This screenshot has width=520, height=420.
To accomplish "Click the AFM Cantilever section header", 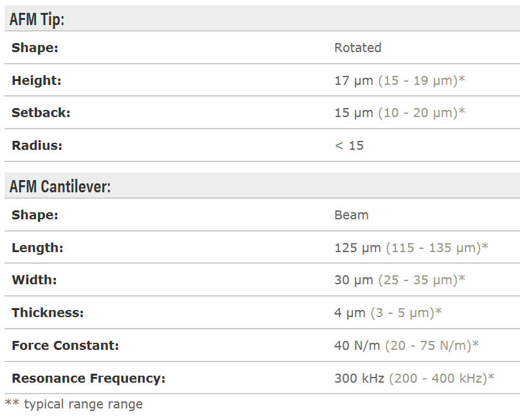I will 60,187.
